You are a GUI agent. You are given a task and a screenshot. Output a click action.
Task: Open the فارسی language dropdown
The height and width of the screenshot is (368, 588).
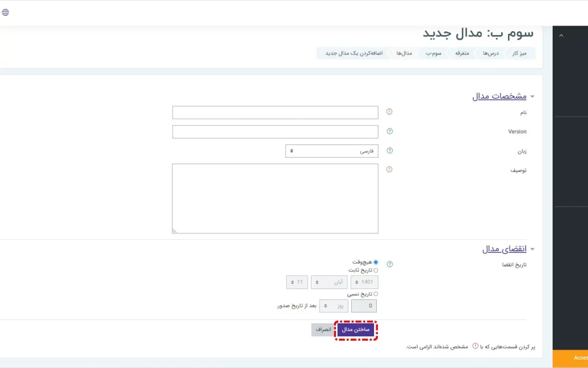click(332, 151)
